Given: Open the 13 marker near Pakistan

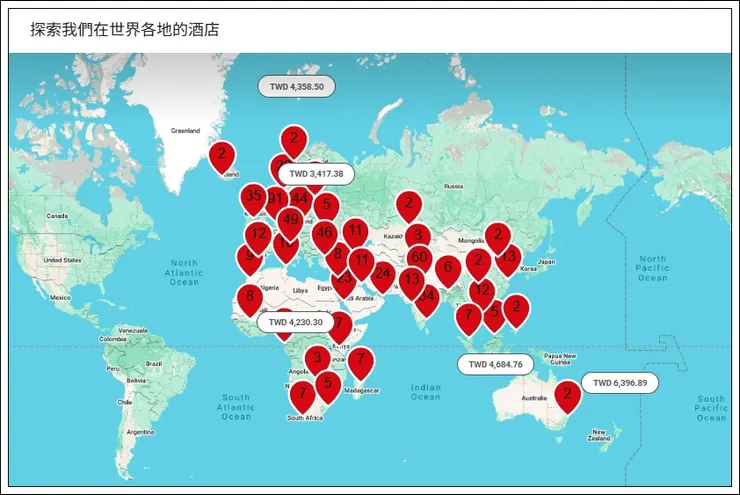Looking at the screenshot, I should pyautogui.click(x=412, y=283).
